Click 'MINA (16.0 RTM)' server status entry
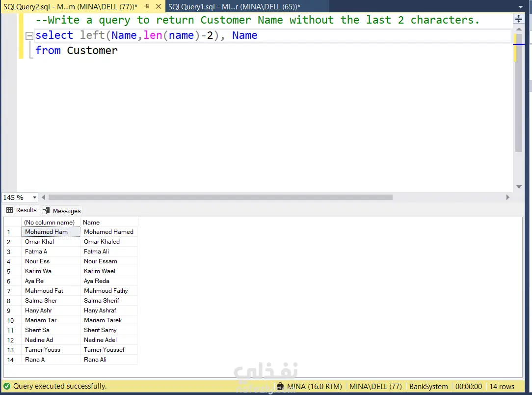This screenshot has height=395, width=532. [314, 387]
